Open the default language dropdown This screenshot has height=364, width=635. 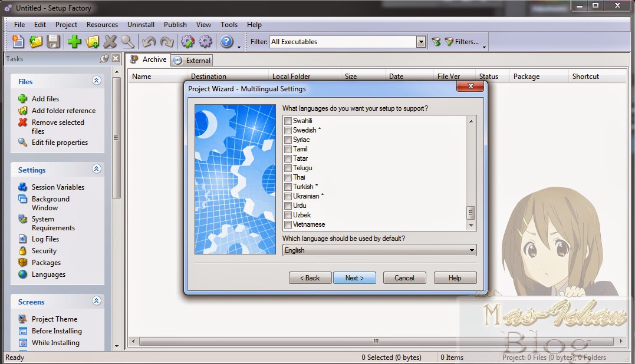(471, 250)
